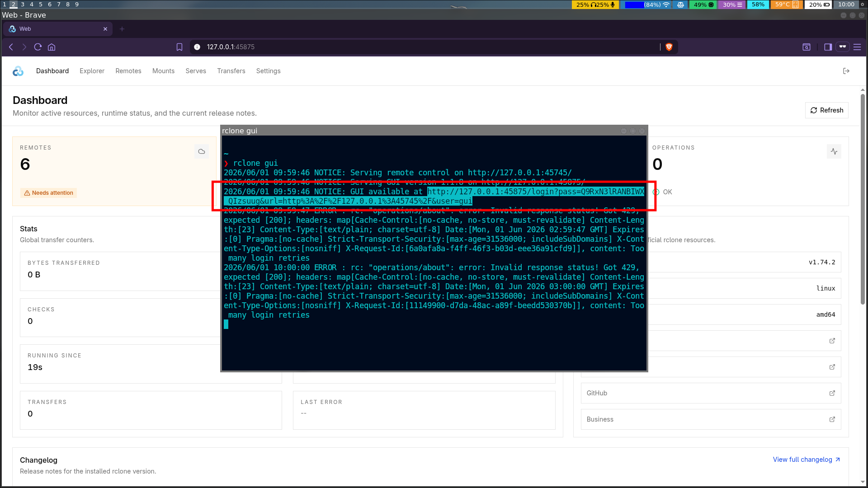868x488 pixels.
Task: Click the Wi-Fi indicator in status bar
Action: pyautogui.click(x=666, y=5)
